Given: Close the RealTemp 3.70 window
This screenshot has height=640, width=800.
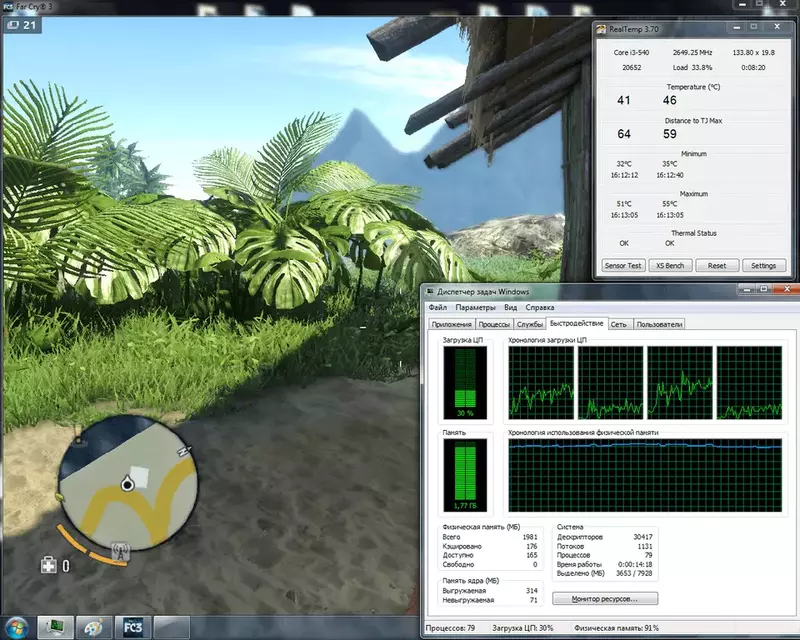Looking at the screenshot, I should click(777, 27).
